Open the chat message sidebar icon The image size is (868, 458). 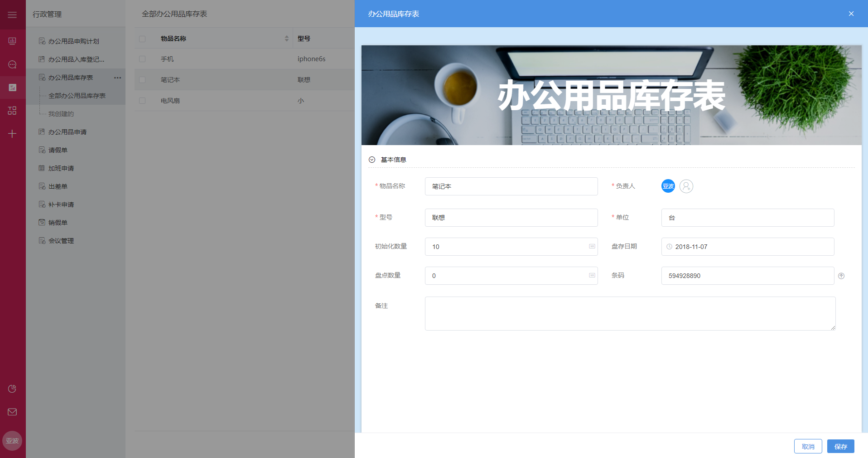(x=12, y=64)
